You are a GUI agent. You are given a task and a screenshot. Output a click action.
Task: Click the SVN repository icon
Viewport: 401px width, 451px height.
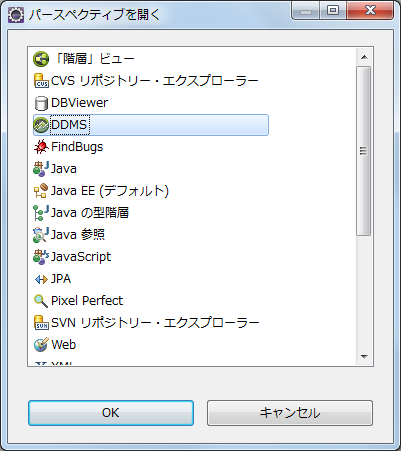(x=41, y=323)
